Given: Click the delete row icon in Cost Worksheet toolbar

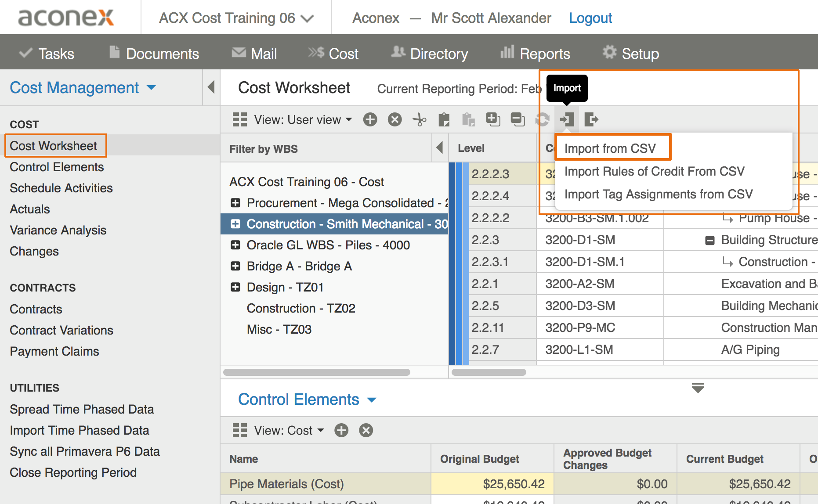Looking at the screenshot, I should click(395, 119).
